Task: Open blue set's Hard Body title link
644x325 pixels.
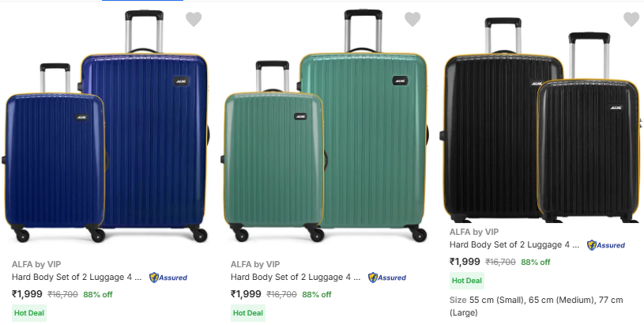Action: pos(77,278)
